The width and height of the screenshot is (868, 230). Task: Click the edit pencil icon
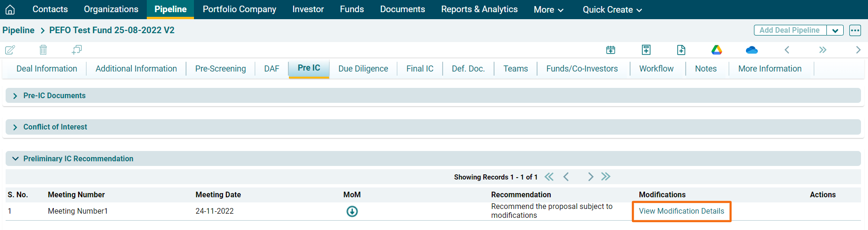click(10, 50)
